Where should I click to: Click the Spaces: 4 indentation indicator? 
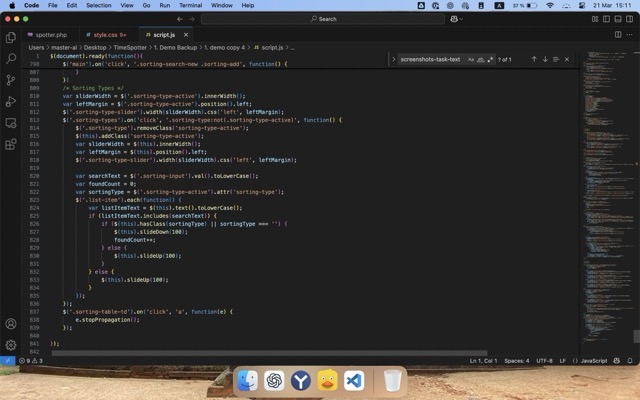click(516, 360)
